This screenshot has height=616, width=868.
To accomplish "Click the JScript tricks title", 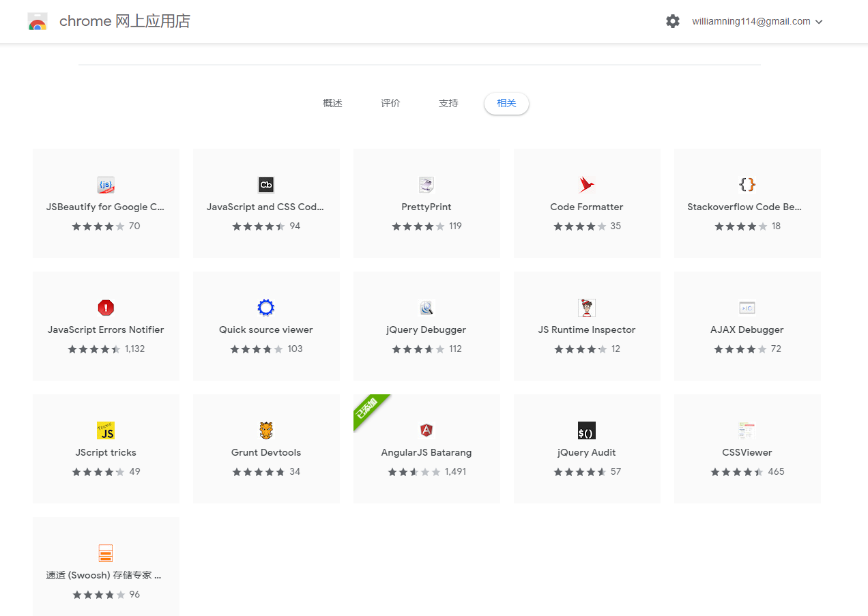I will tap(106, 452).
